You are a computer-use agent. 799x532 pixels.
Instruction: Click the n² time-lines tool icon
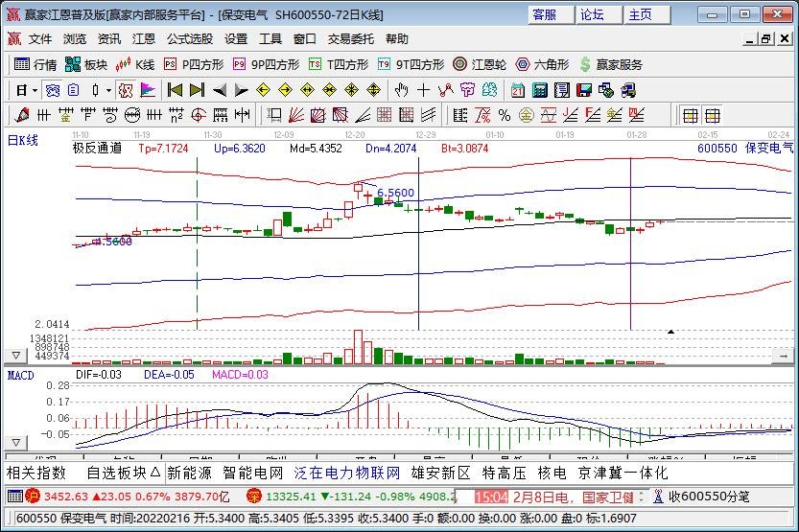[x=176, y=115]
